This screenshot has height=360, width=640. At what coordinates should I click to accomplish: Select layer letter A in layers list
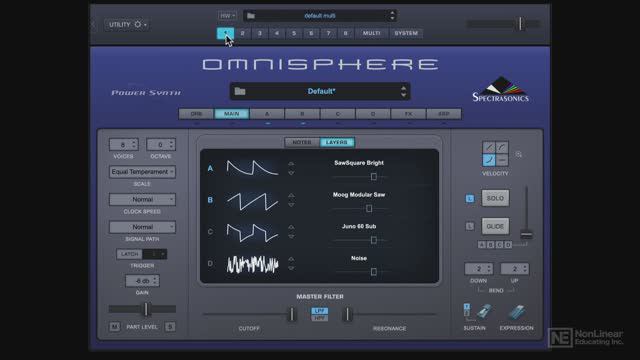tap(210, 168)
